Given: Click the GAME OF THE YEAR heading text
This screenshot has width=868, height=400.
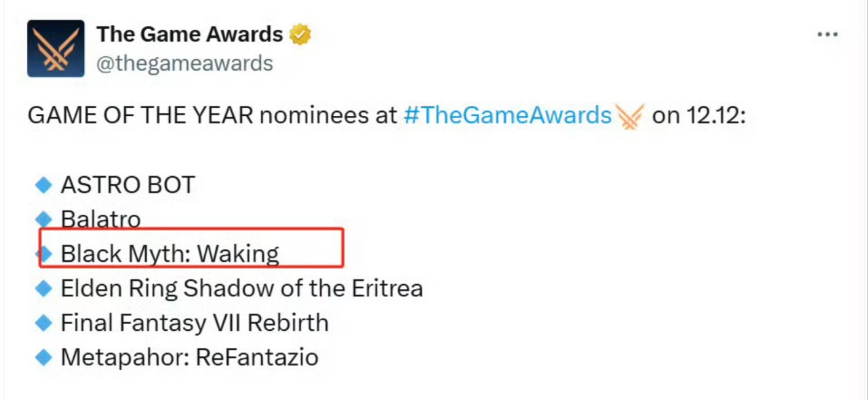Looking at the screenshot, I should (x=140, y=115).
